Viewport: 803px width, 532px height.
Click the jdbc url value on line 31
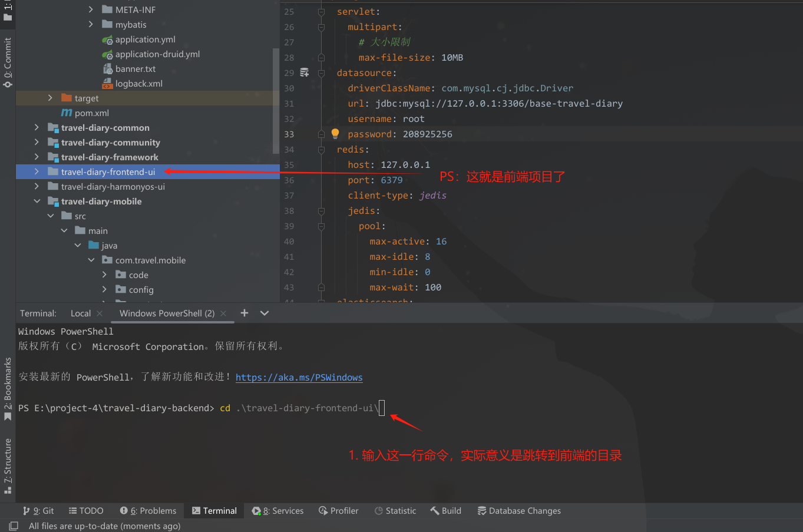click(x=499, y=104)
